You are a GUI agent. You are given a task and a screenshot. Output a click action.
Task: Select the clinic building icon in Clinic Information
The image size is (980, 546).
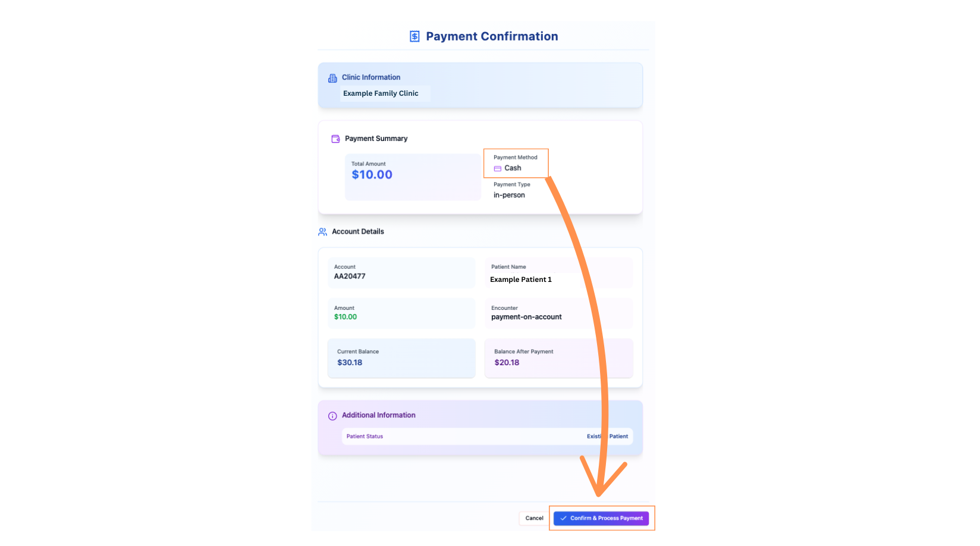(x=332, y=77)
